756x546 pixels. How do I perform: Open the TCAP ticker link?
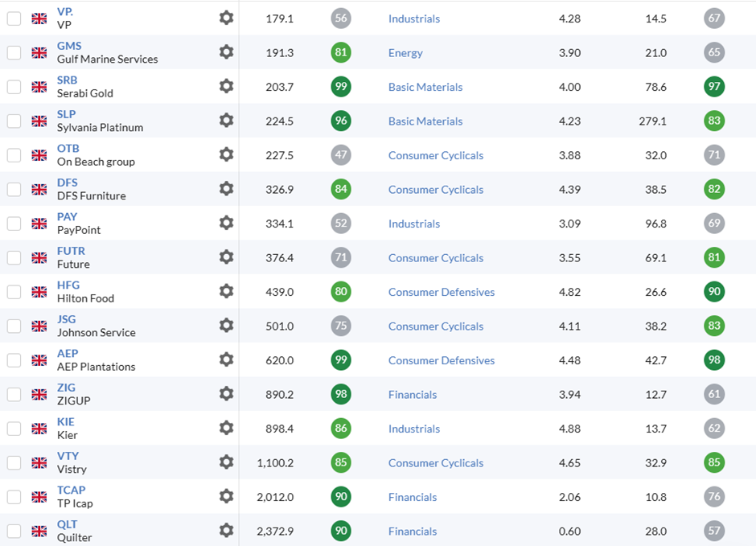71,491
